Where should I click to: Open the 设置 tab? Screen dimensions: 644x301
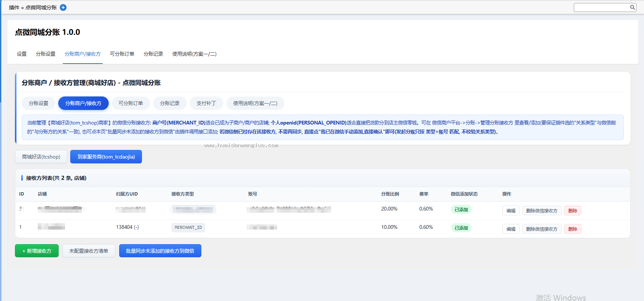point(22,54)
